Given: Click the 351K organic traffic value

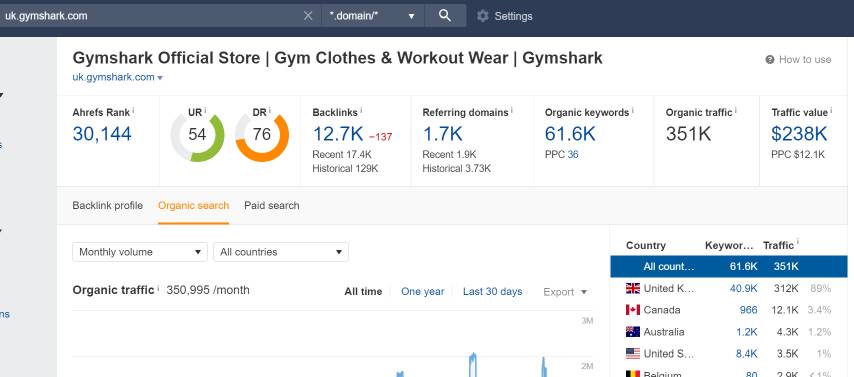Looking at the screenshot, I should 688,133.
